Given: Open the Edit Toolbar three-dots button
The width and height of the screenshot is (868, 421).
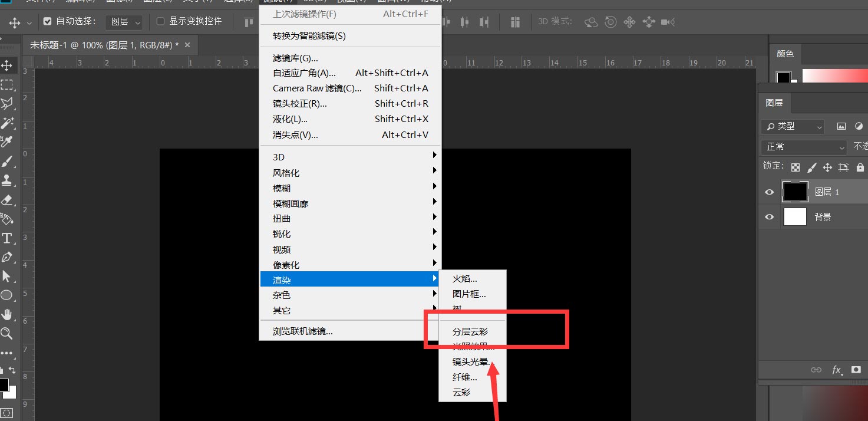Looking at the screenshot, I should point(7,353).
